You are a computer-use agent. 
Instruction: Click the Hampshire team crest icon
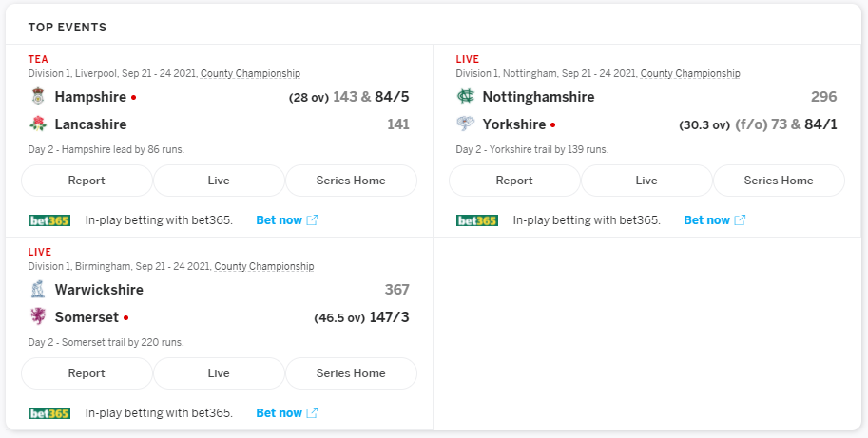(38, 96)
